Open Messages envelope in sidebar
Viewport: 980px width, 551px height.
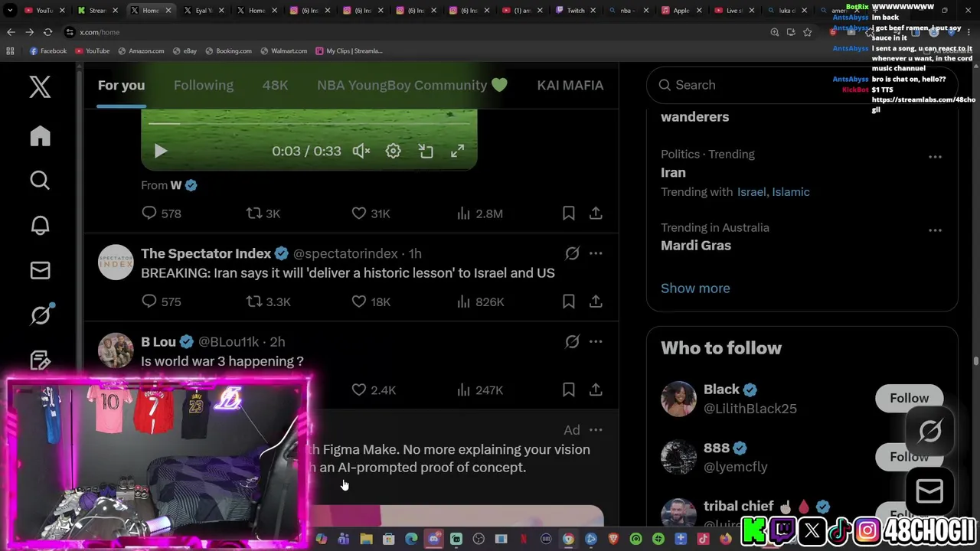pos(40,270)
